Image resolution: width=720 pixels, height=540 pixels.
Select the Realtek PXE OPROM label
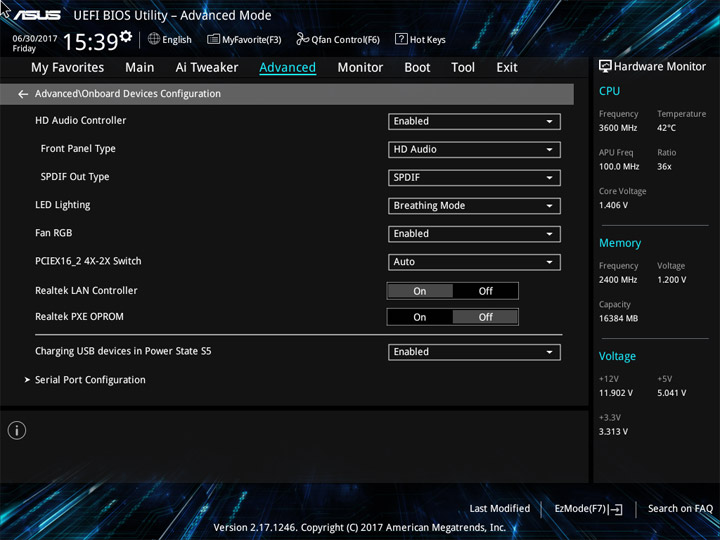79,317
